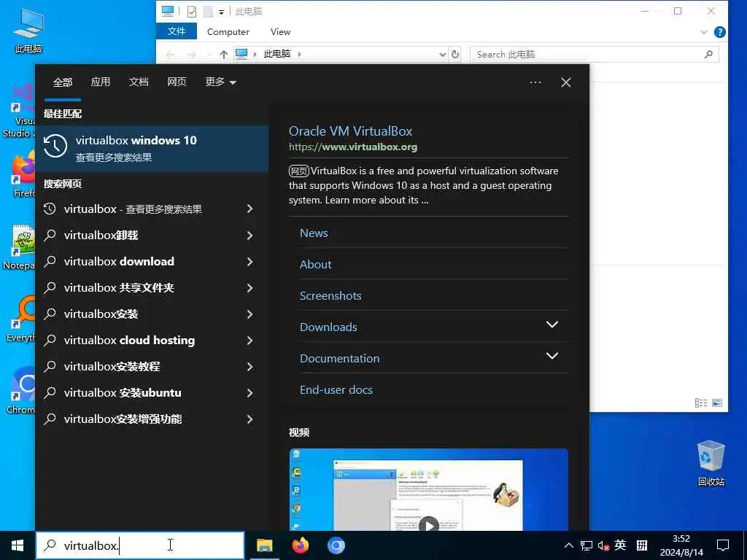Switch to the 全部 search tab
Image resolution: width=747 pixels, height=560 pixels.
tap(63, 82)
